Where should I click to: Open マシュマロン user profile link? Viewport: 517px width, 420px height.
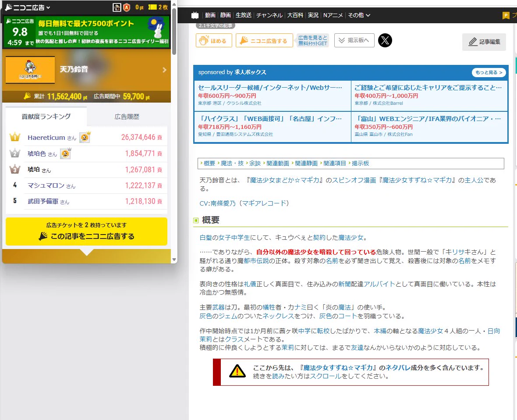tap(46, 185)
